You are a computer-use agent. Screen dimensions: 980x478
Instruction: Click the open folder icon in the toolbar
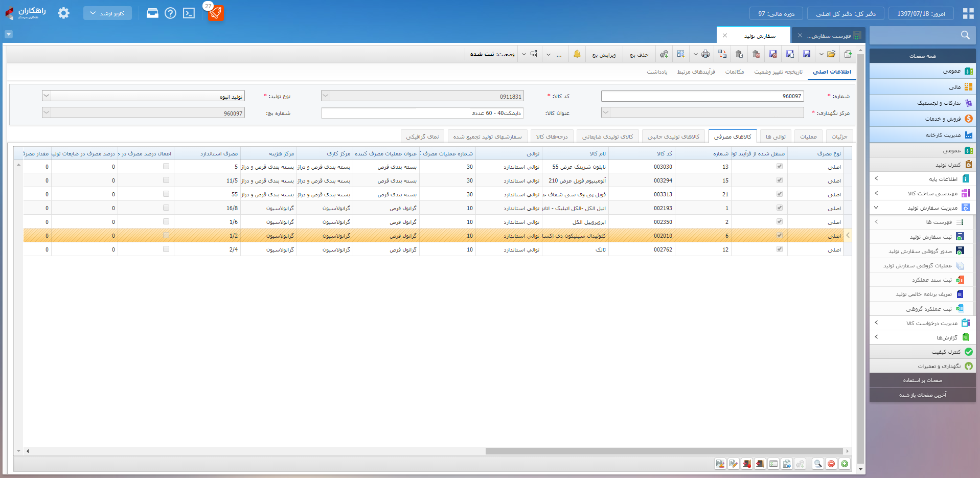click(831, 54)
